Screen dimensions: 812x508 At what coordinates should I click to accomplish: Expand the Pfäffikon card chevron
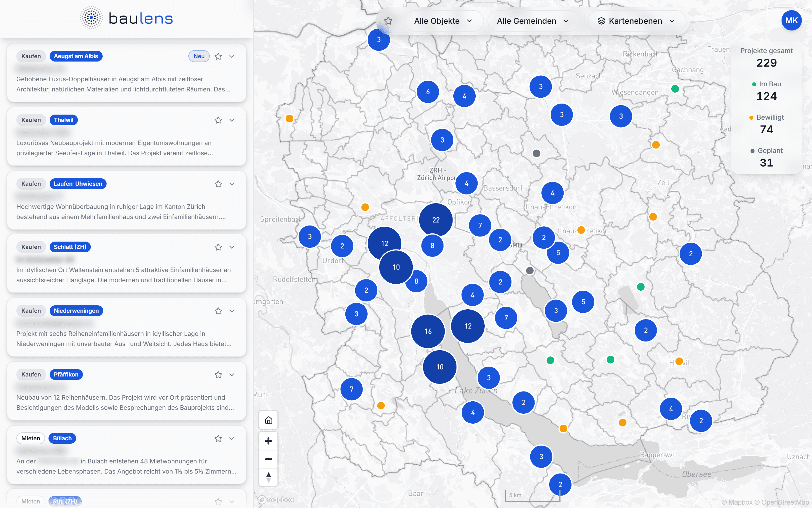(232, 375)
